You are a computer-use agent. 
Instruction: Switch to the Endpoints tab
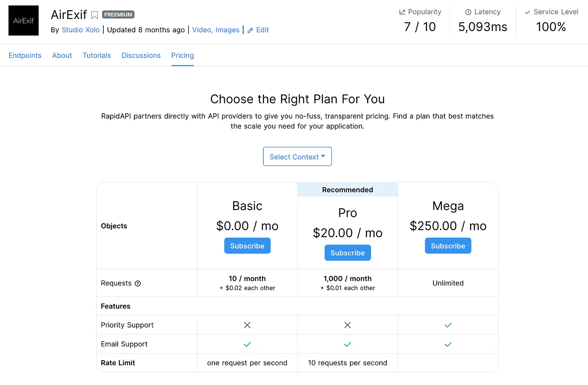tap(25, 55)
